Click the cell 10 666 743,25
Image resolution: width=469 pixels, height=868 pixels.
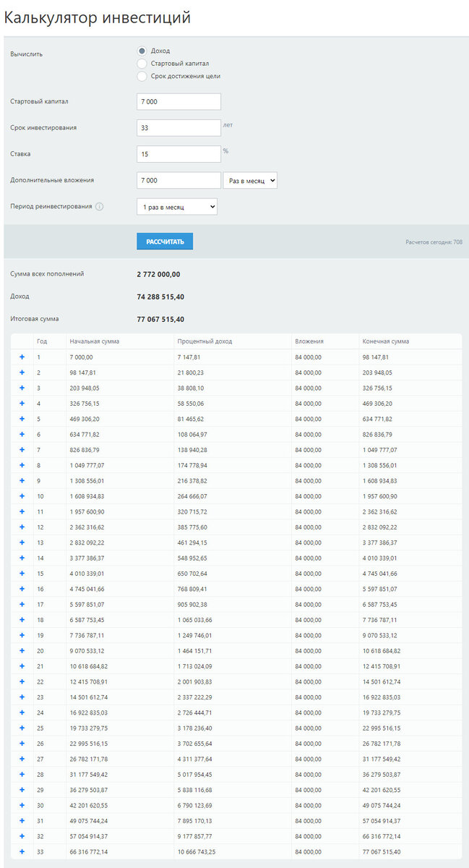click(x=197, y=852)
